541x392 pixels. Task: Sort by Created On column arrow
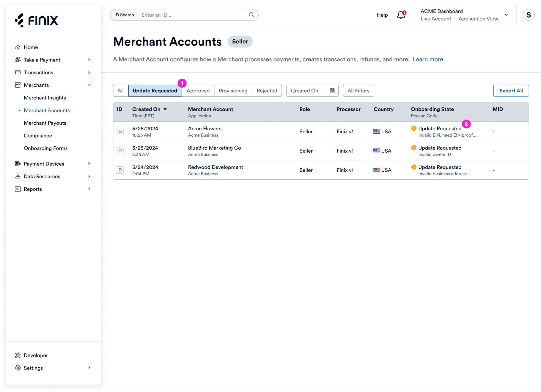(x=165, y=109)
